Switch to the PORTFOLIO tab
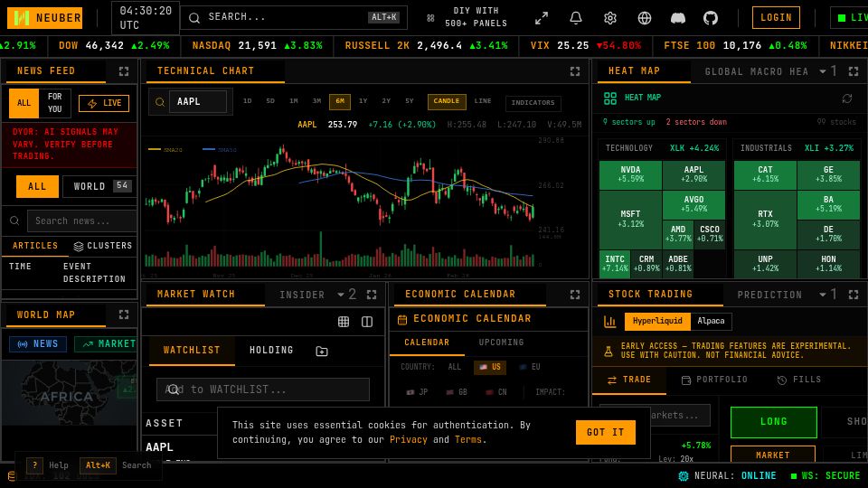 pyautogui.click(x=714, y=380)
